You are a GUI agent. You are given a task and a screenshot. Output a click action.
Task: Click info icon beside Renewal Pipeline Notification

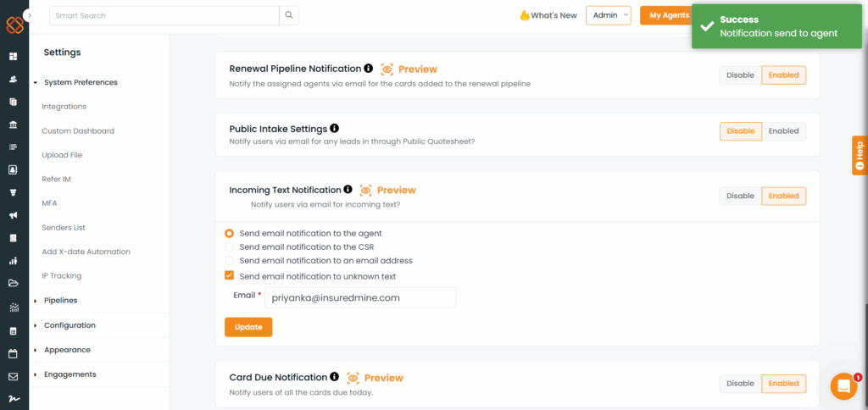tap(368, 69)
